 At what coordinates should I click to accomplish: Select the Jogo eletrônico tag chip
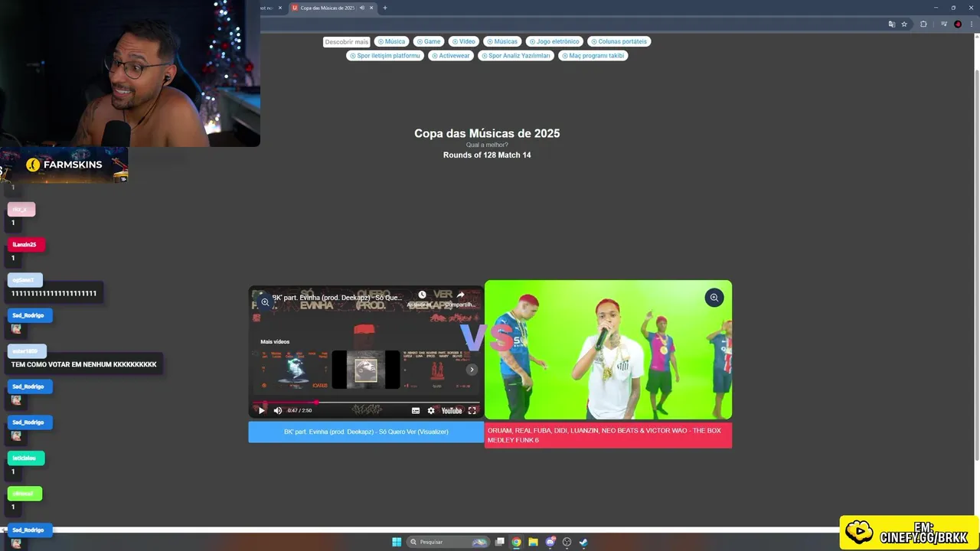tap(554, 41)
